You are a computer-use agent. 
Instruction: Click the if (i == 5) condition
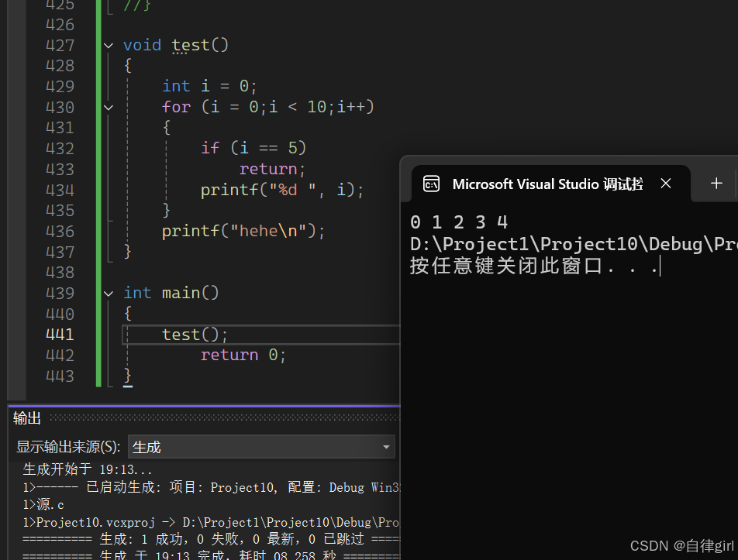[x=253, y=148]
